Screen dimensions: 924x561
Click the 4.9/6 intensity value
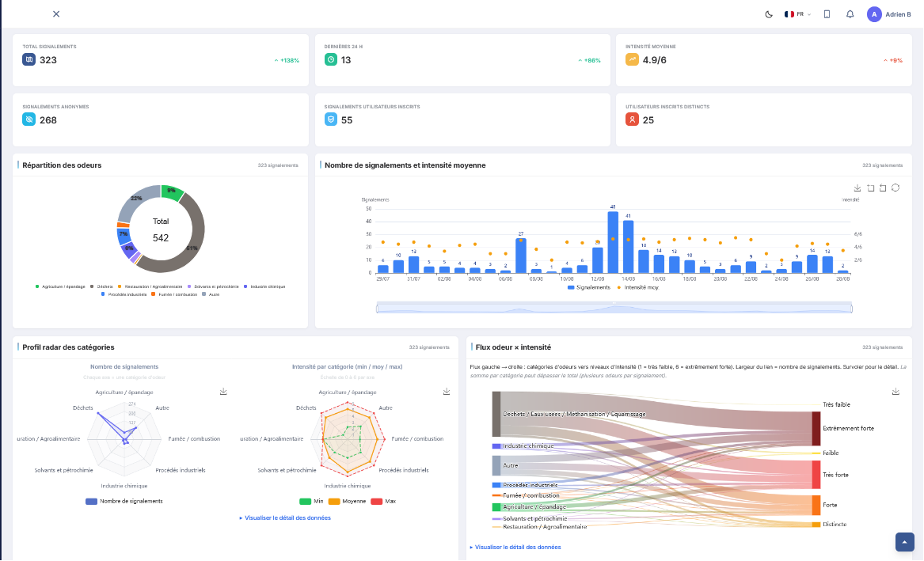pyautogui.click(x=655, y=60)
